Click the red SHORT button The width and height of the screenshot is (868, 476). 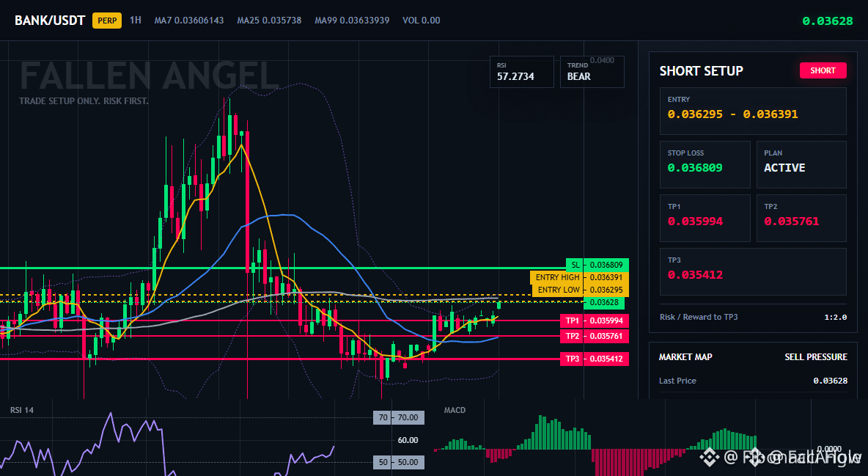click(x=823, y=70)
